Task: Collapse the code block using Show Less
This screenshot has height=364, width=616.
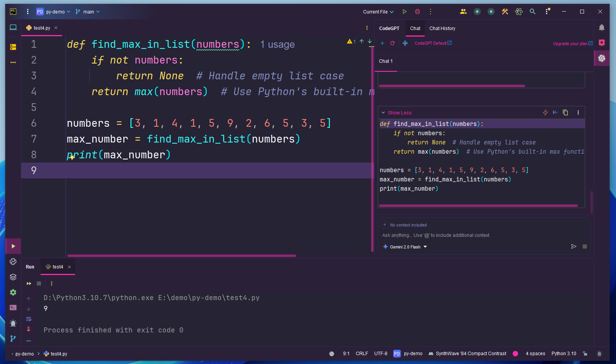Action: click(x=399, y=113)
